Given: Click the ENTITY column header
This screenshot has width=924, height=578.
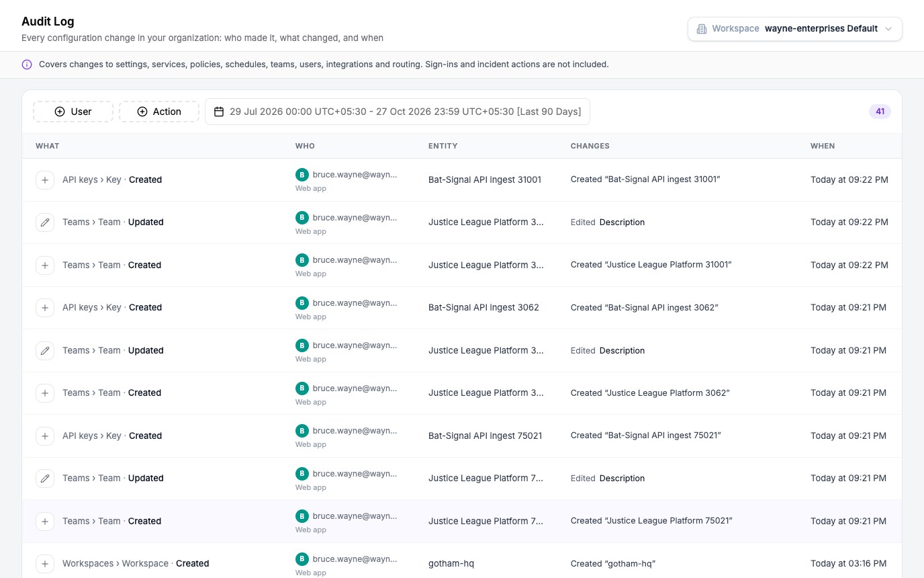Looking at the screenshot, I should [x=443, y=146].
